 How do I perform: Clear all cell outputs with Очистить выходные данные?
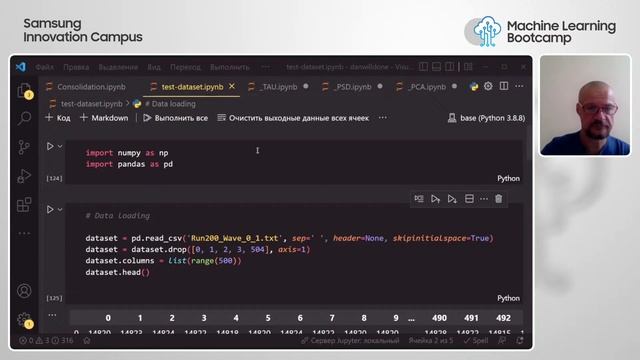tap(293, 118)
